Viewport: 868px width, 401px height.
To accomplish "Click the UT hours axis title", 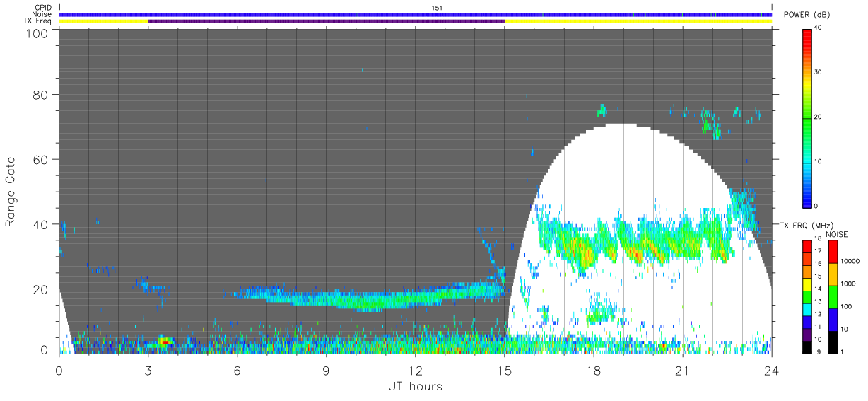I will [x=415, y=387].
